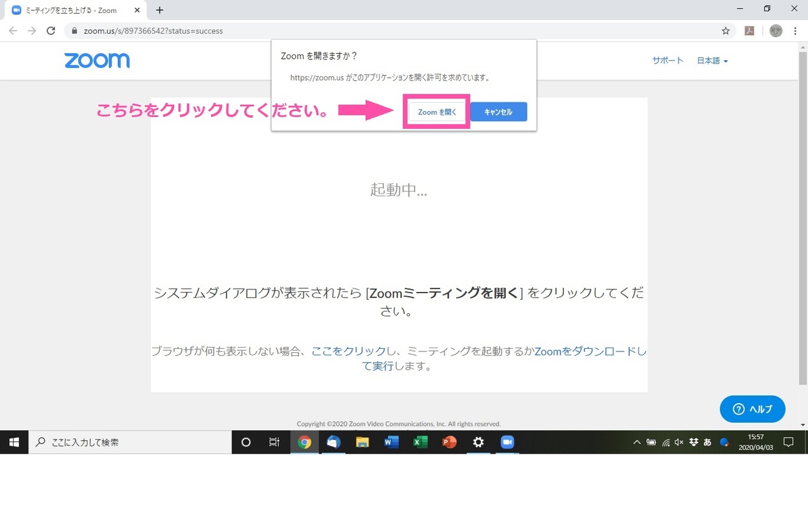Toggle the あ IME input mode
The width and height of the screenshot is (808, 532).
tap(707, 443)
